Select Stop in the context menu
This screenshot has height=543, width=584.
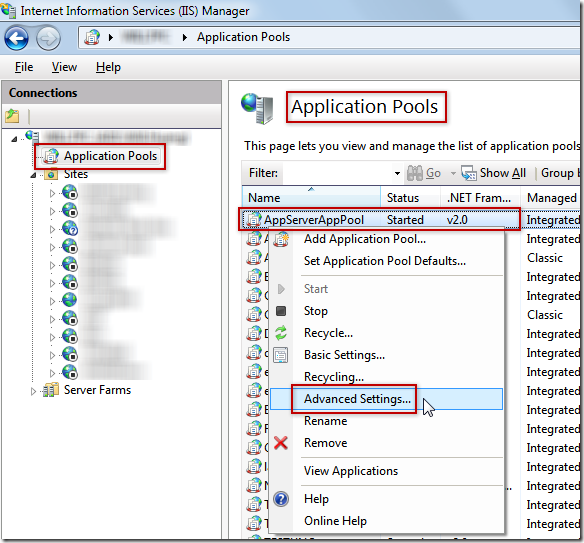(x=316, y=311)
